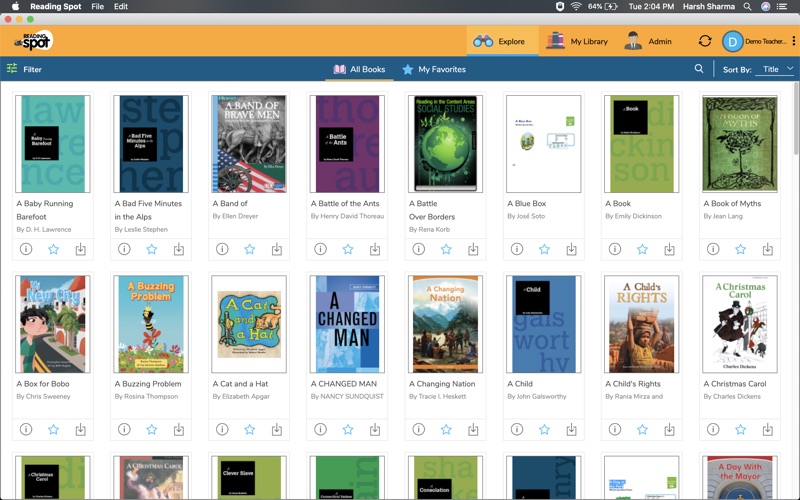Show info for A Battle Over Borders
Screen dimensions: 800x500
click(418, 249)
